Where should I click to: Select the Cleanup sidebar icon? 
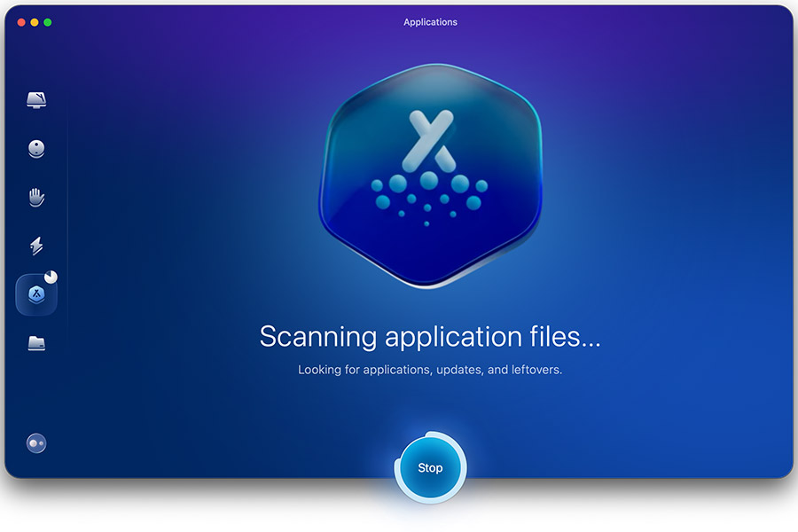36,149
